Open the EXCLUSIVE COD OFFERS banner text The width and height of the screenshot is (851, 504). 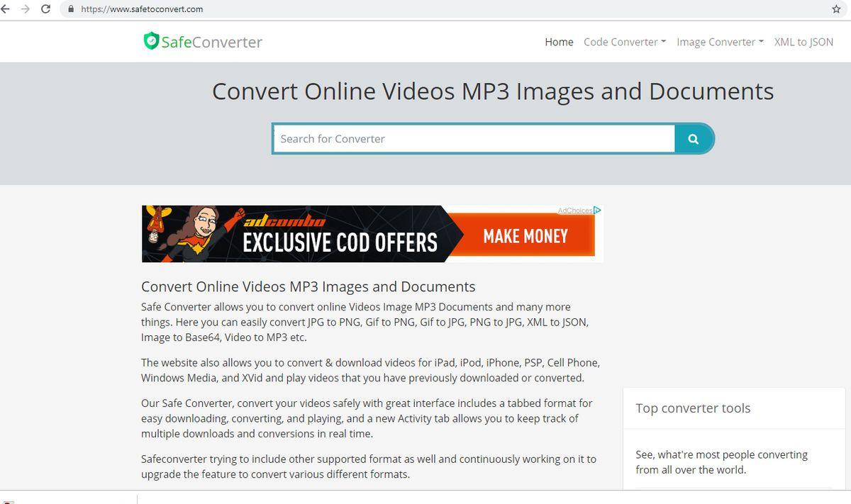click(340, 242)
